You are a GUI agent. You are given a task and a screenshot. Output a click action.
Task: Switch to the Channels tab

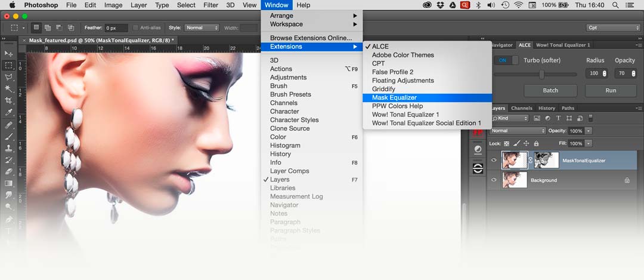click(522, 108)
